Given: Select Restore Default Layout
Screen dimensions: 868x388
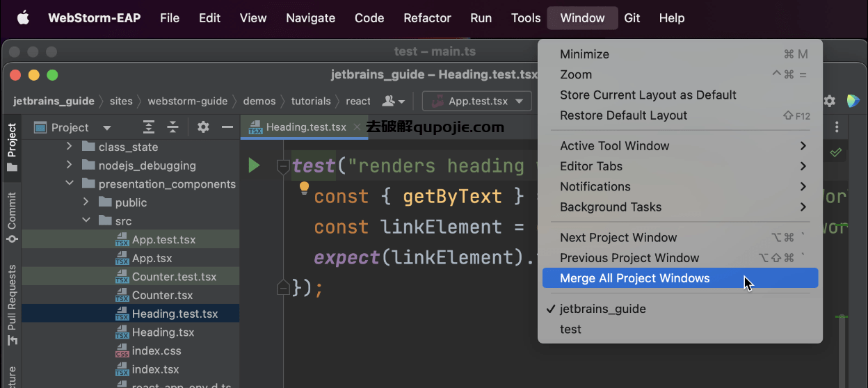Looking at the screenshot, I should pyautogui.click(x=680, y=115).
